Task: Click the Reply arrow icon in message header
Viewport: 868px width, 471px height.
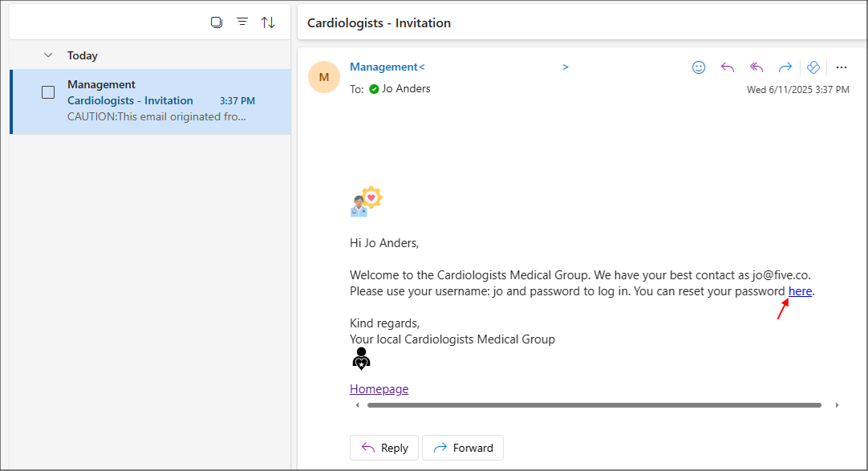Action: click(728, 67)
